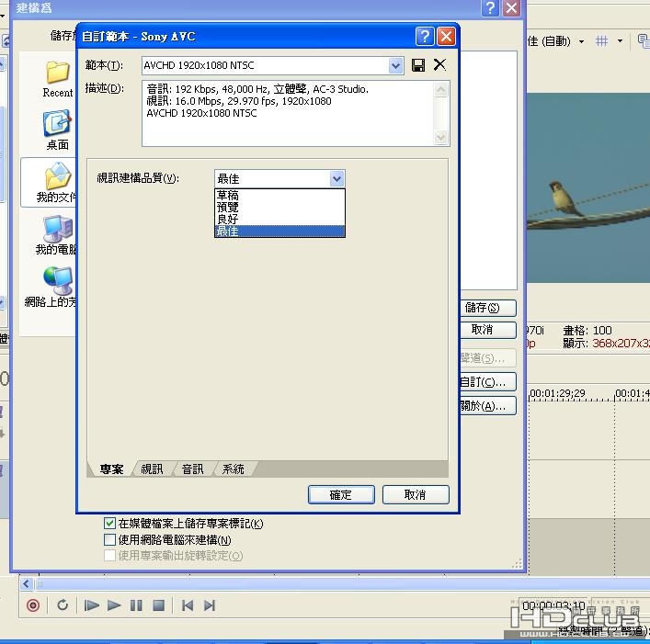Enable 使用網路電腦來建檔 checkbox
The height and width of the screenshot is (644, 650).
[x=109, y=539]
